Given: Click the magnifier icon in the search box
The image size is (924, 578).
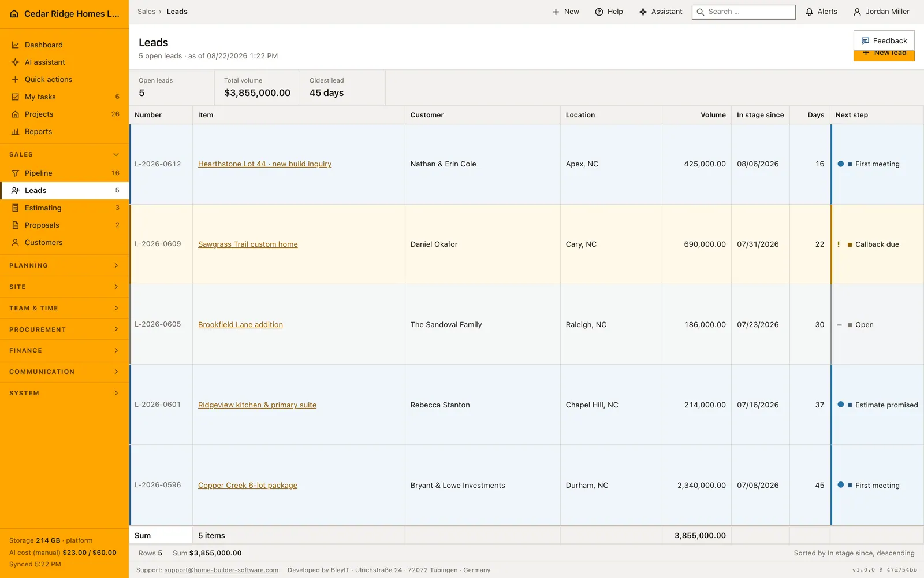Looking at the screenshot, I should [x=701, y=12].
